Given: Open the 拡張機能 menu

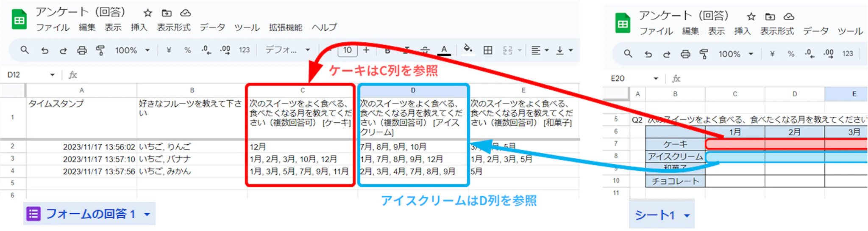Looking at the screenshot, I should click(285, 27).
